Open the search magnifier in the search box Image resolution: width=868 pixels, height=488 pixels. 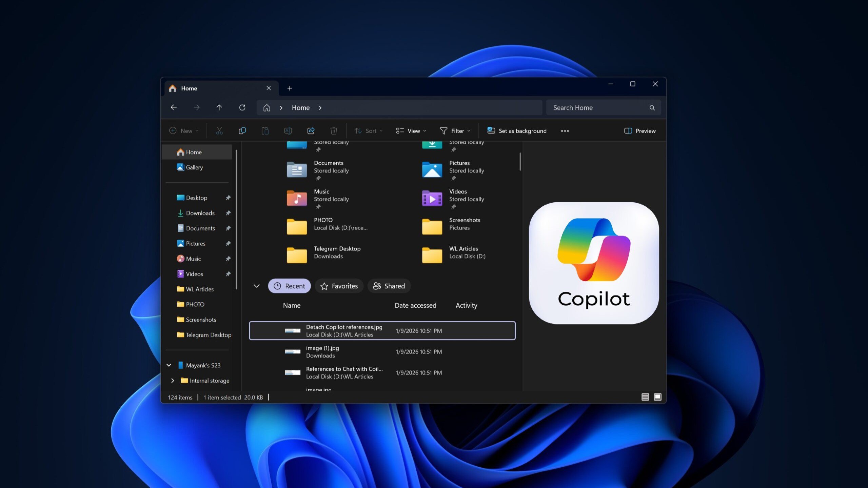tap(652, 107)
